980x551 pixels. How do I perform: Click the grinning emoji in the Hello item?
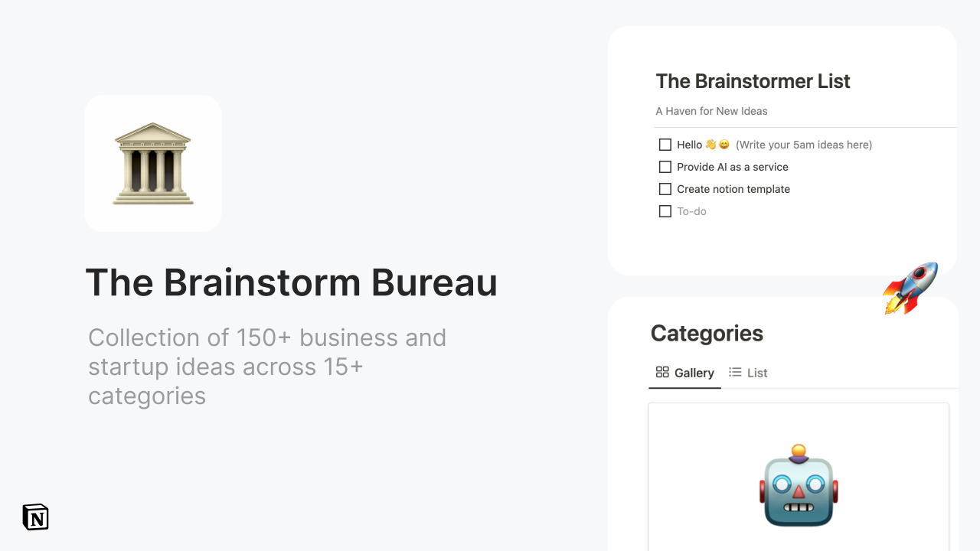[x=723, y=144]
